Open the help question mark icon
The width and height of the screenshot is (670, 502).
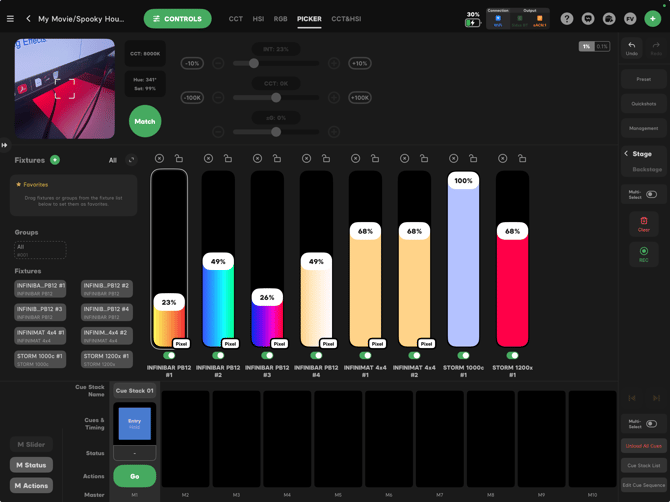pos(567,19)
